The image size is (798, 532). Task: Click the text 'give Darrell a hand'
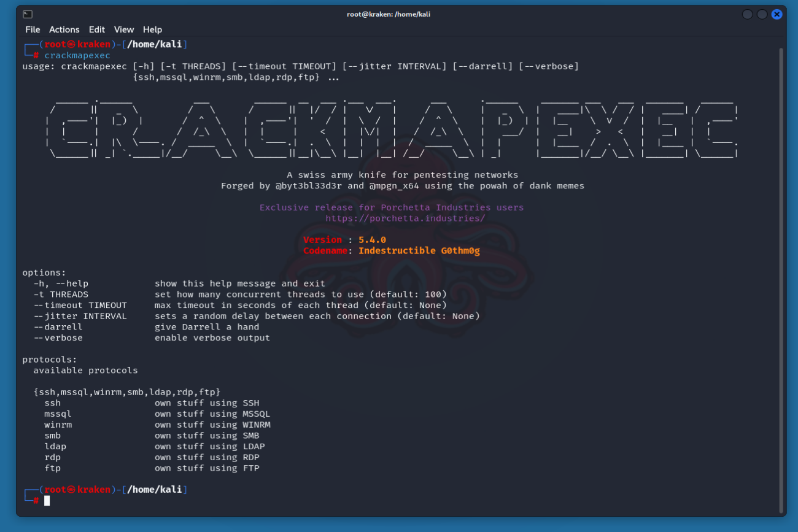coord(207,327)
